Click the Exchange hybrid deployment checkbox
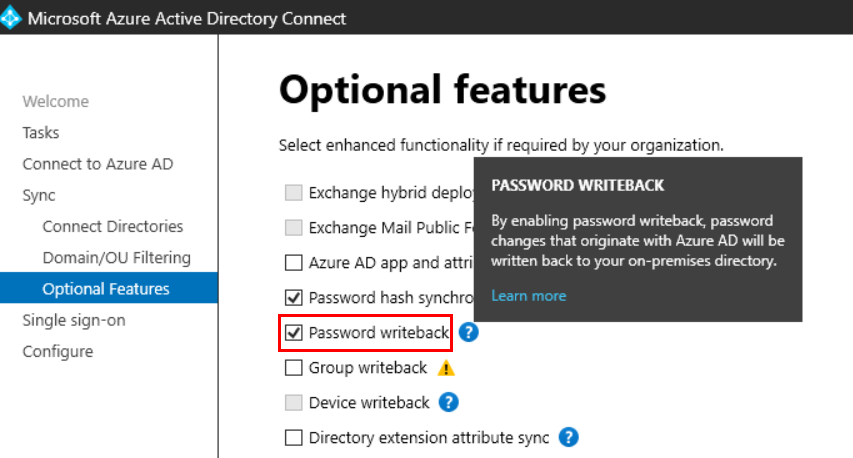This screenshot has height=458, width=853. coord(294,193)
